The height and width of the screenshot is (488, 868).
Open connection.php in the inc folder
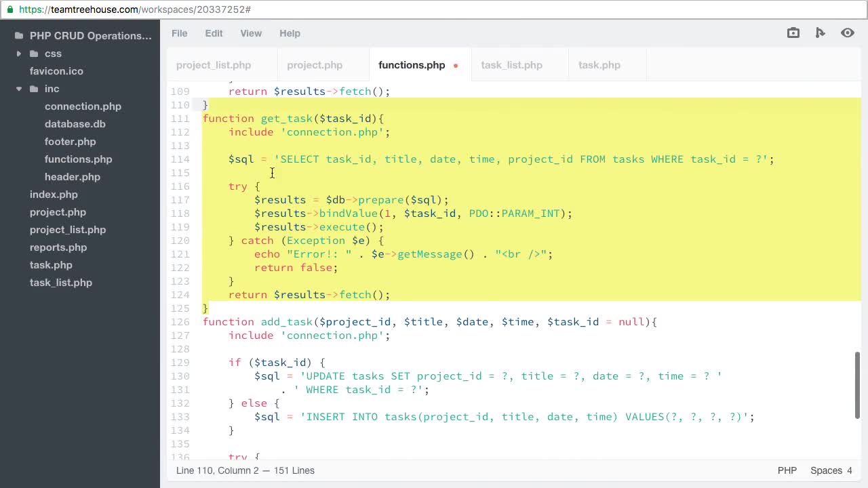pos(83,106)
